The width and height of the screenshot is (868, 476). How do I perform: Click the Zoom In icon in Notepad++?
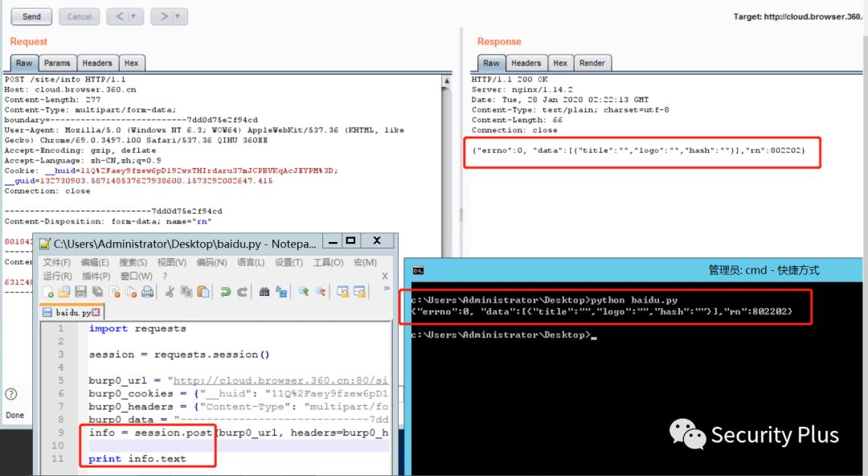303,292
